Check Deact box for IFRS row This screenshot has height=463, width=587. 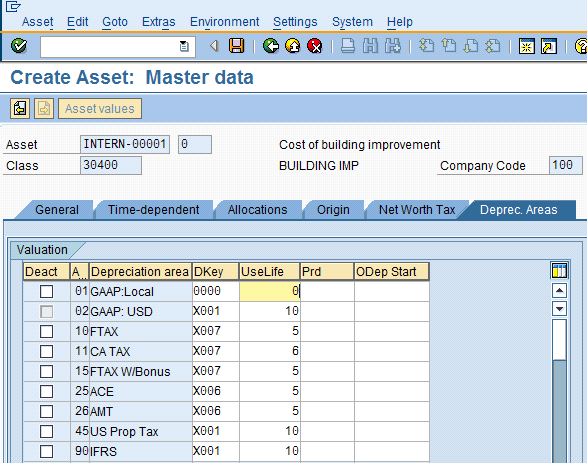point(46,451)
